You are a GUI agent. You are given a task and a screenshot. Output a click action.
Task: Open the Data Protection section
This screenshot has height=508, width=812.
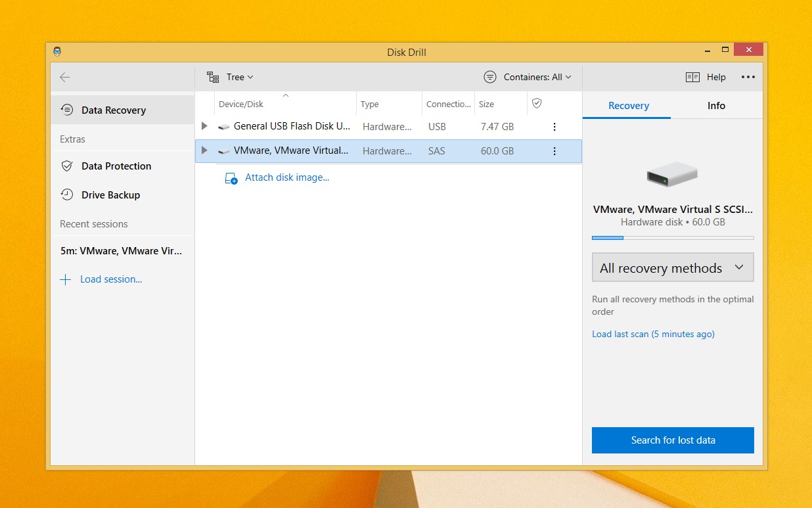(122, 166)
